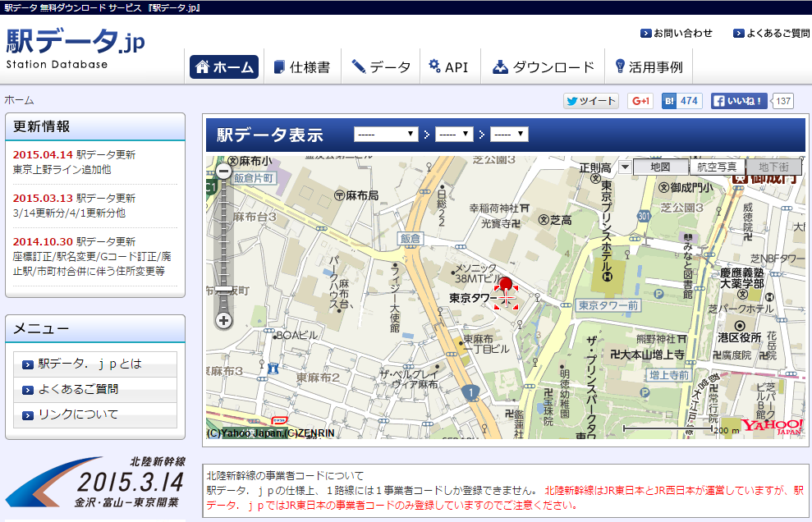Click the house icon on ホーム tab
Image resolution: width=812 pixels, height=522 pixels.
click(202, 66)
